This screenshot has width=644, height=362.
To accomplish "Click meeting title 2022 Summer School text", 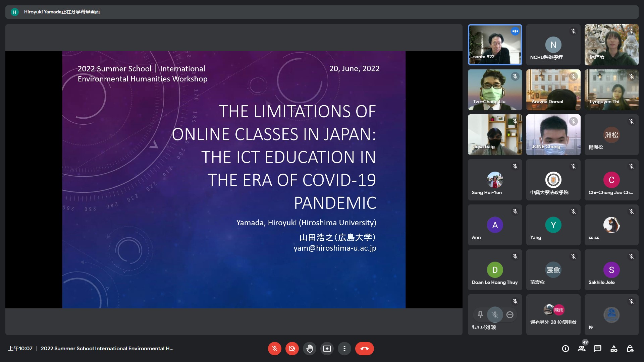I will (107, 349).
